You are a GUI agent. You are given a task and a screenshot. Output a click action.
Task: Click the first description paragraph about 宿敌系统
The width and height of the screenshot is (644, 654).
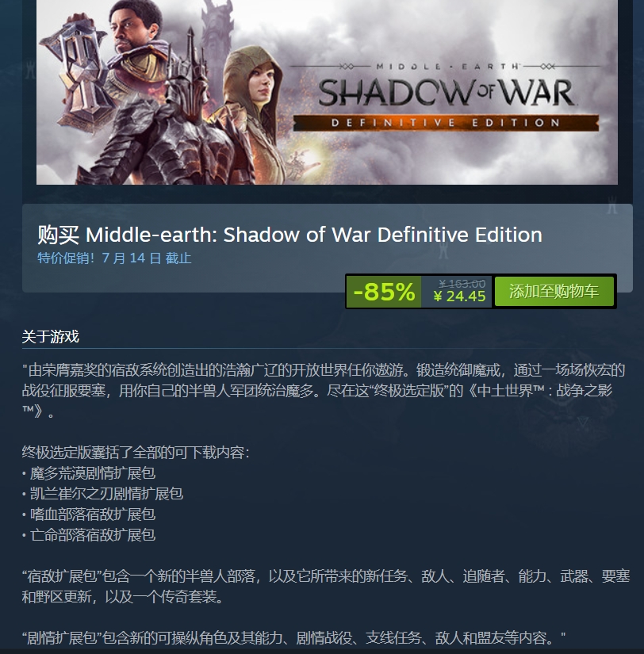pyautogui.click(x=324, y=390)
